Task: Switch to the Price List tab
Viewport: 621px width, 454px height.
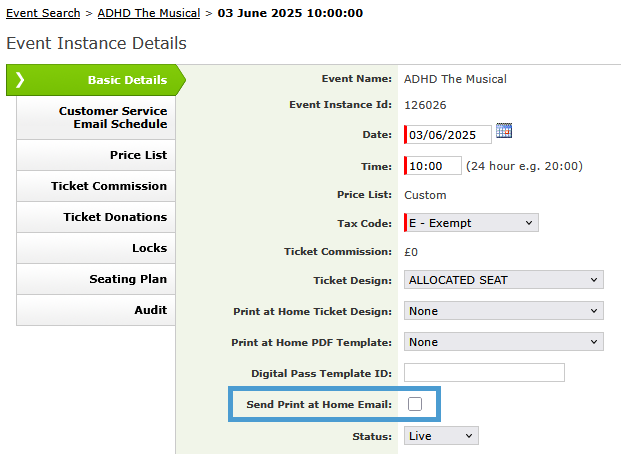Action: pos(138,155)
